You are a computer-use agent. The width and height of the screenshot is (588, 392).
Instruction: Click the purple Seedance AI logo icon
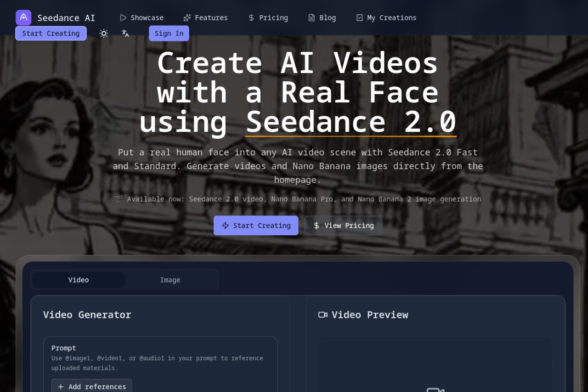23,17
